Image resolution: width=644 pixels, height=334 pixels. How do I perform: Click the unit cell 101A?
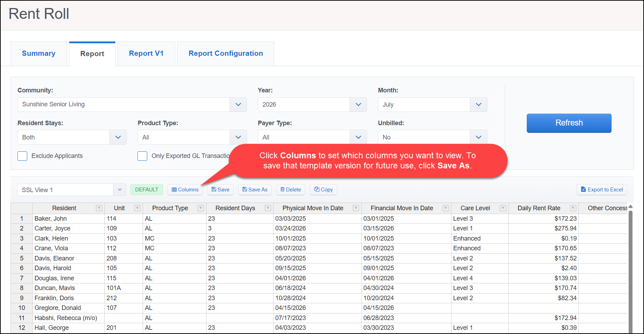pyautogui.click(x=123, y=288)
